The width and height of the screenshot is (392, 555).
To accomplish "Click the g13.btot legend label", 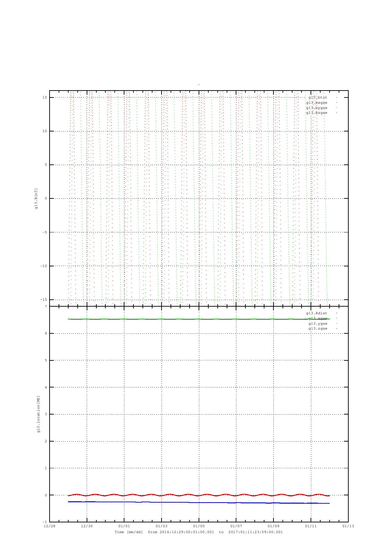I will point(317,97).
